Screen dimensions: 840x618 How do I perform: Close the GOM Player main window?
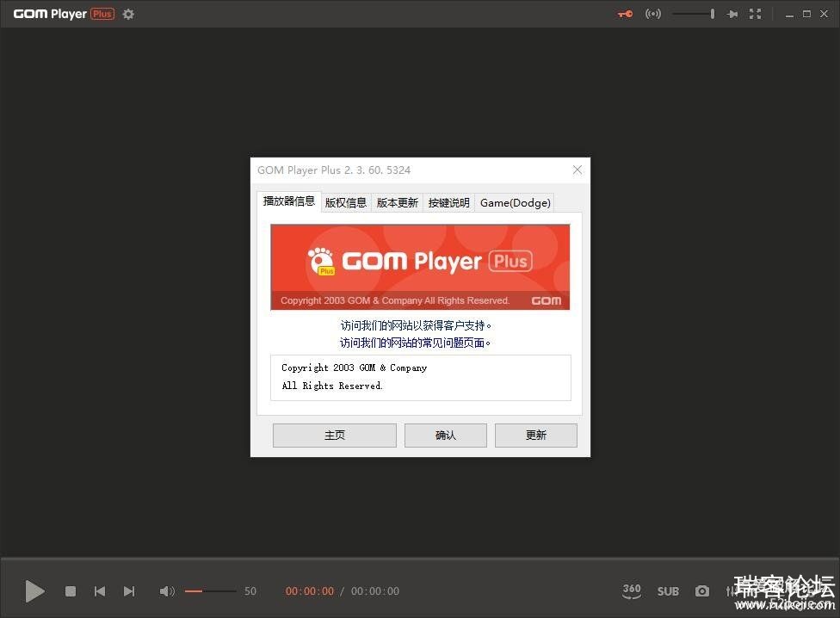[x=824, y=14]
